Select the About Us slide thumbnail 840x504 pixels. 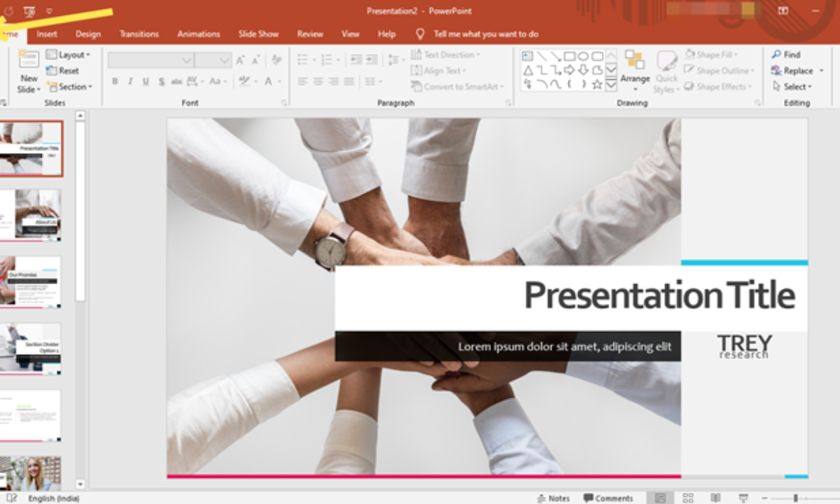click(31, 215)
